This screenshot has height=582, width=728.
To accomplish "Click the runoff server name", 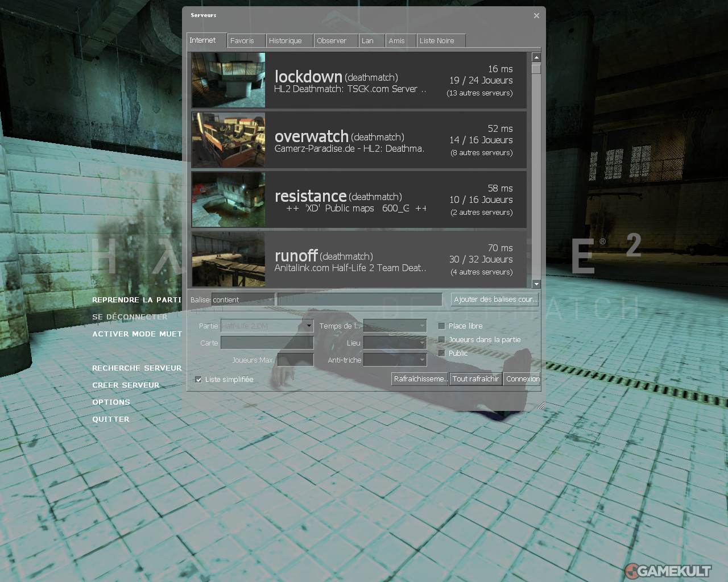I will coord(296,256).
